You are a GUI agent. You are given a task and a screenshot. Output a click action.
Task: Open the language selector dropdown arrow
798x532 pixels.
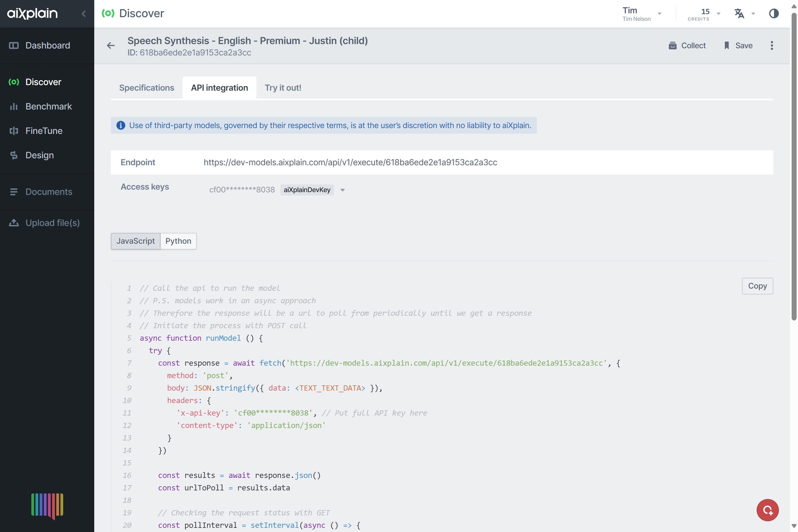point(753,14)
